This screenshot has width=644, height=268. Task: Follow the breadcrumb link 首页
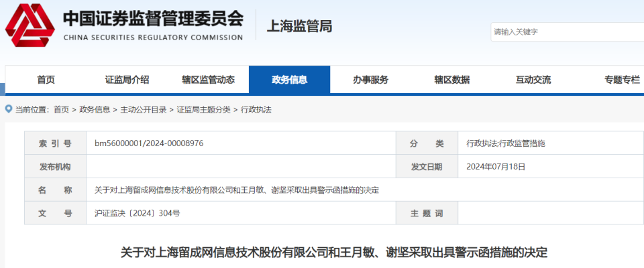62,110
